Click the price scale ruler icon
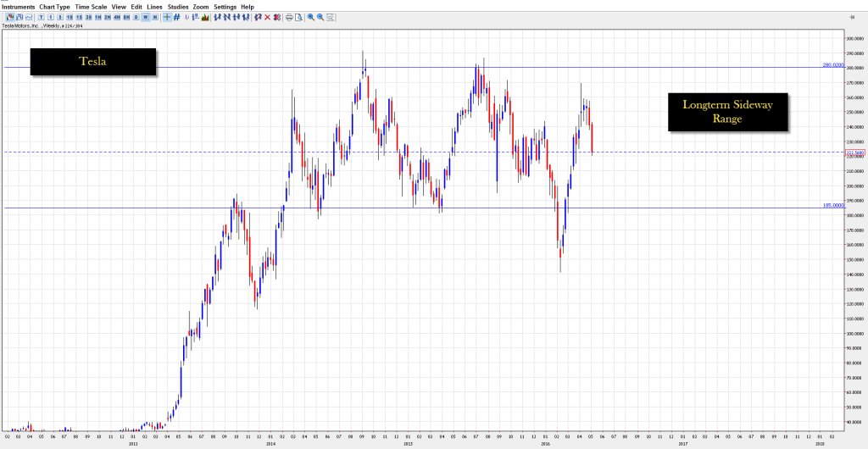Viewport: 868px width, 449px height. 195,17
